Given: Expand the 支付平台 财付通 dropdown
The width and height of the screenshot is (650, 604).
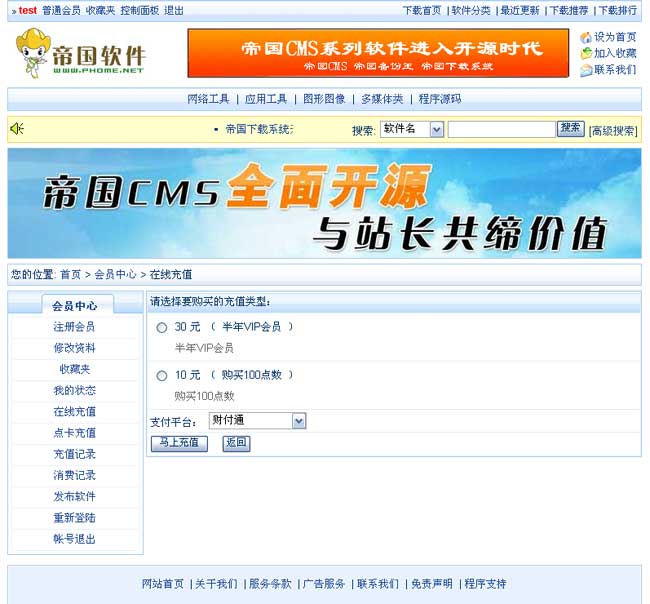Looking at the screenshot, I should pyautogui.click(x=257, y=421).
